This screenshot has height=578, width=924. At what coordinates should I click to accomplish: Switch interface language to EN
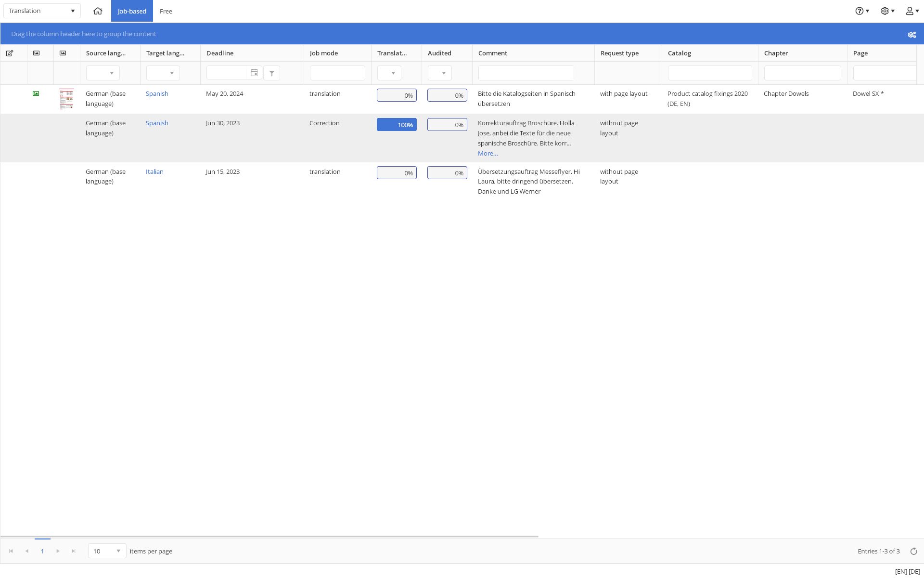click(901, 572)
